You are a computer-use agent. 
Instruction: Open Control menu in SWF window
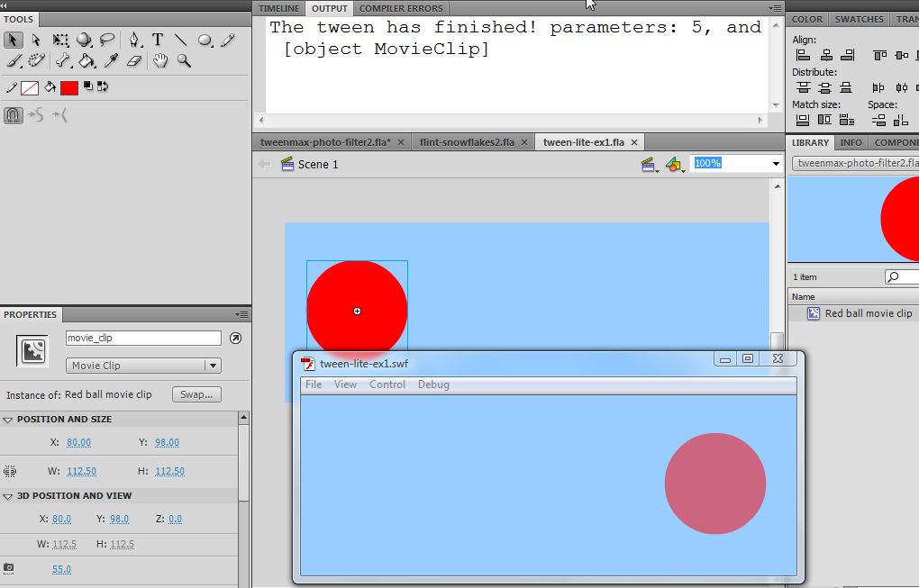click(x=387, y=384)
